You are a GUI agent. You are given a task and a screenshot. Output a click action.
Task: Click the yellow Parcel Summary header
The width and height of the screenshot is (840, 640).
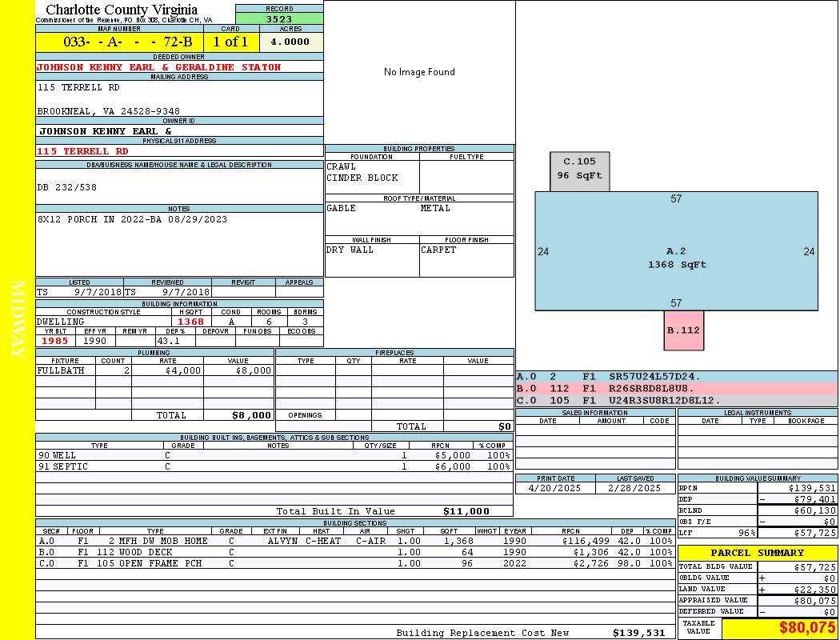tap(757, 553)
